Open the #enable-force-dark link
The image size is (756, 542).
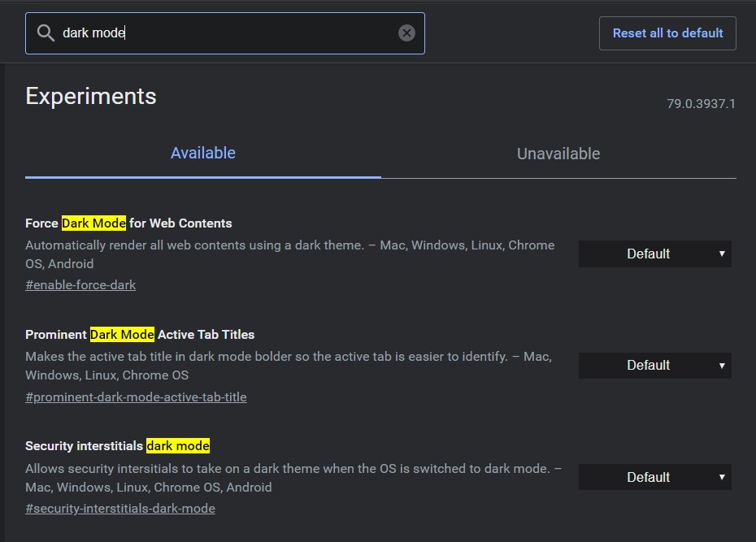80,284
